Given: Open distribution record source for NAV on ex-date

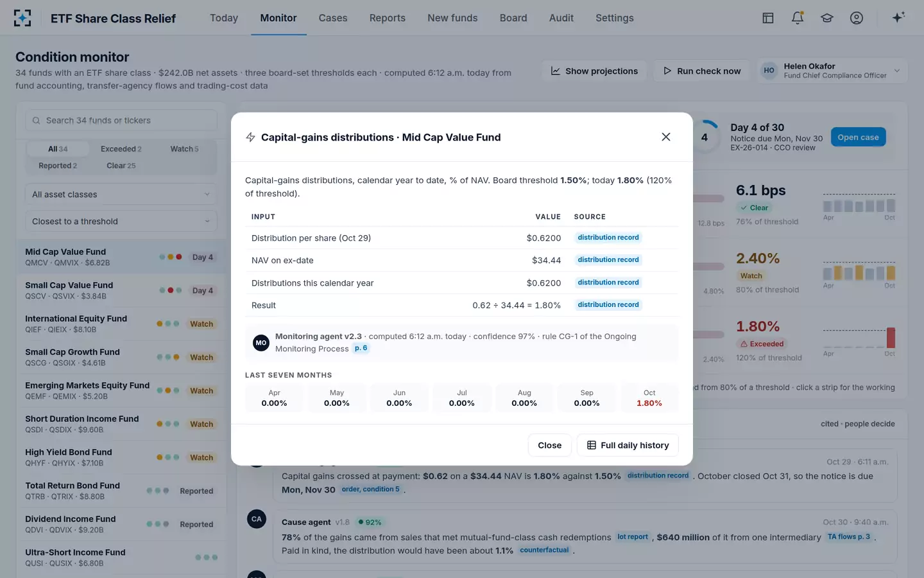Looking at the screenshot, I should point(608,260).
